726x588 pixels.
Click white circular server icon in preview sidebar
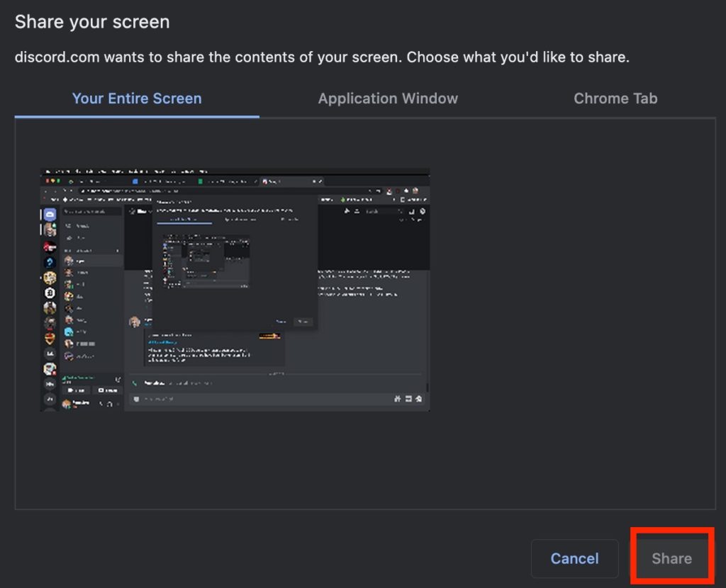click(50, 293)
